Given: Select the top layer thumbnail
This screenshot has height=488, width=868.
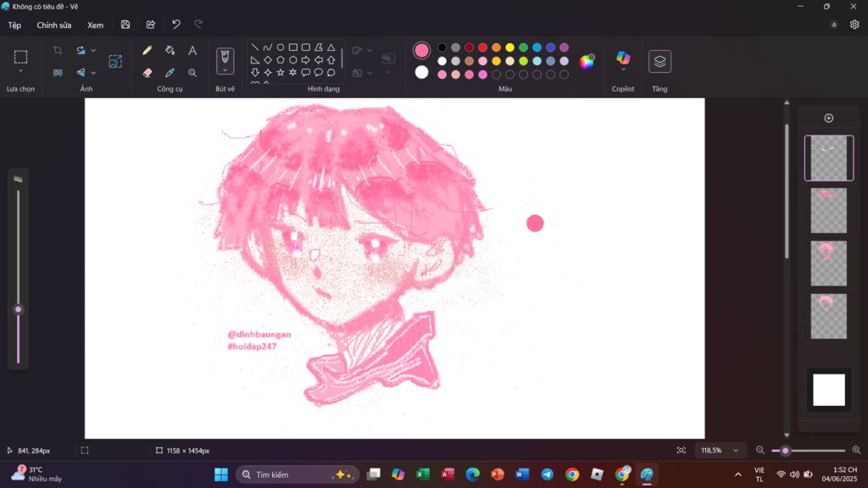Looking at the screenshot, I should coord(828,158).
